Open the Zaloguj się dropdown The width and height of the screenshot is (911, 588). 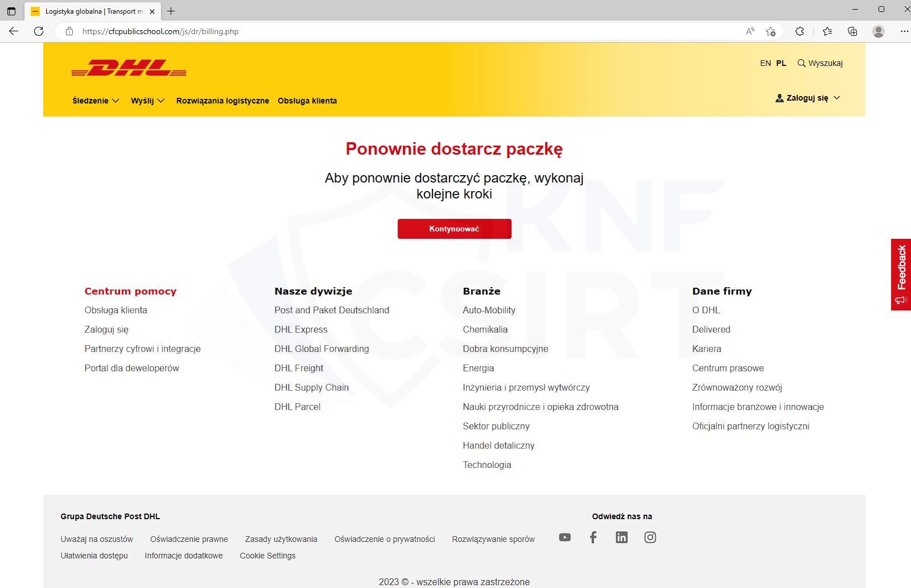click(x=807, y=97)
